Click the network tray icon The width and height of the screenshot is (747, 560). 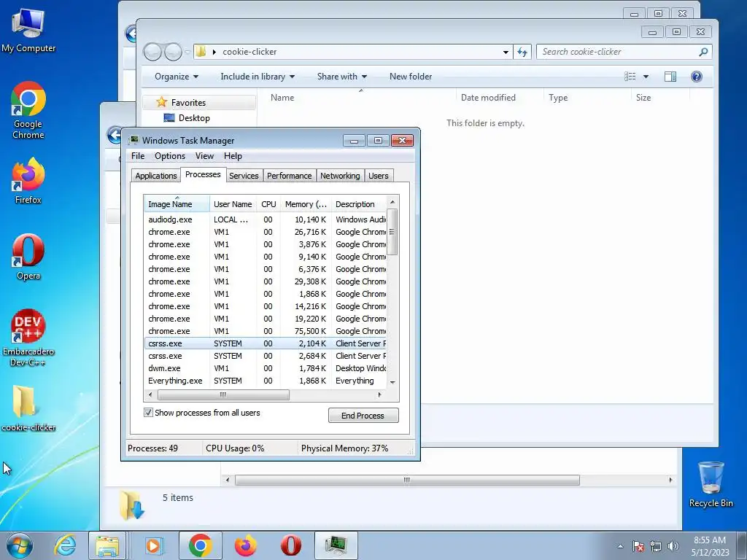click(x=656, y=546)
